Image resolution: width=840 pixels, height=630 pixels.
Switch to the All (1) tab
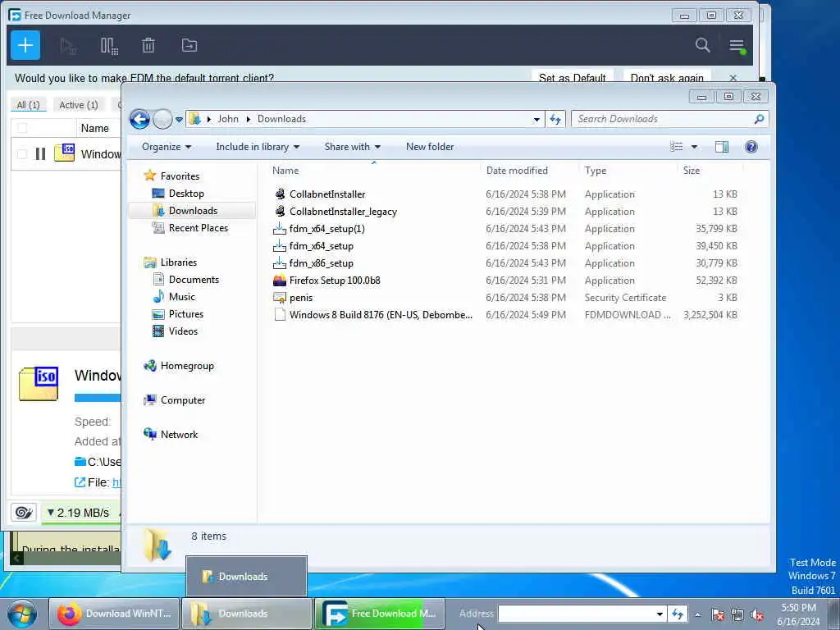tap(28, 105)
